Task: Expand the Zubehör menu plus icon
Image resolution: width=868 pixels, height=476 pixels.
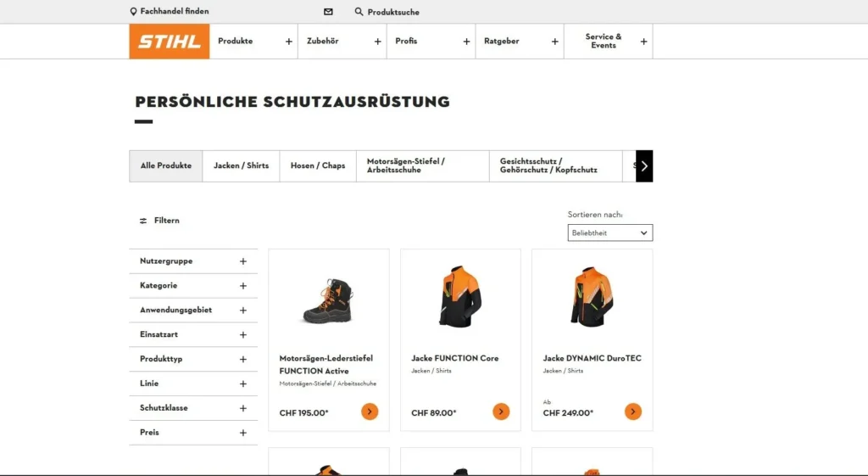Action: 377,42
